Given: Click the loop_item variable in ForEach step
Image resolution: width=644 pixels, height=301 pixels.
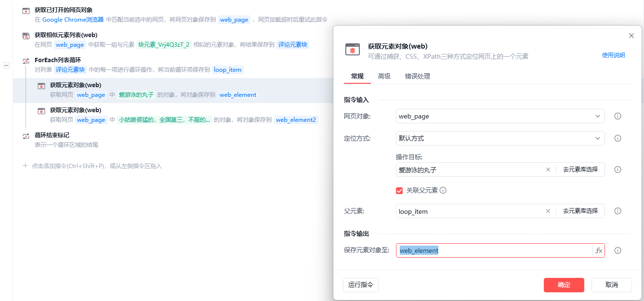Looking at the screenshot, I should [227, 70].
